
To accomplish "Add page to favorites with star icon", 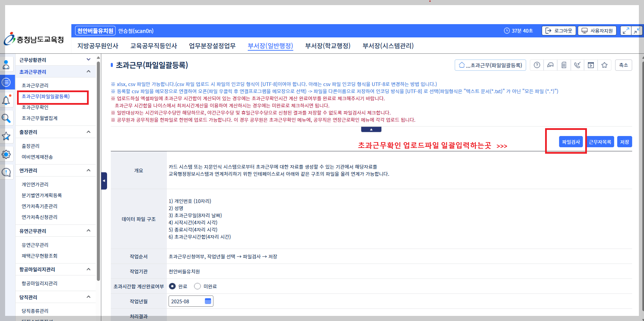I will (x=605, y=65).
